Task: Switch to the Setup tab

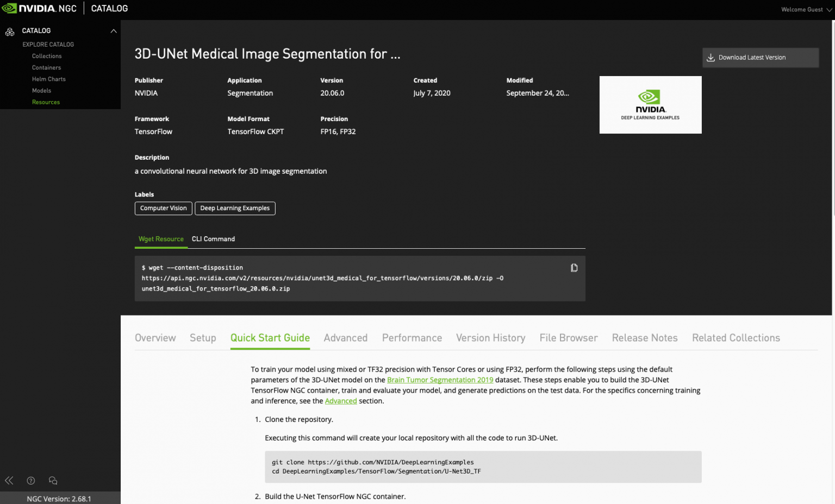Action: click(203, 337)
